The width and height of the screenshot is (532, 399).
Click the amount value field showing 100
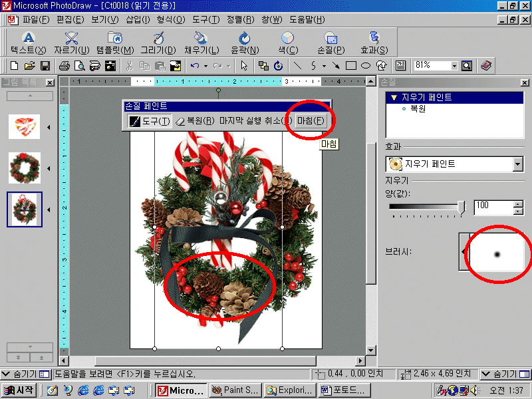[x=493, y=207]
